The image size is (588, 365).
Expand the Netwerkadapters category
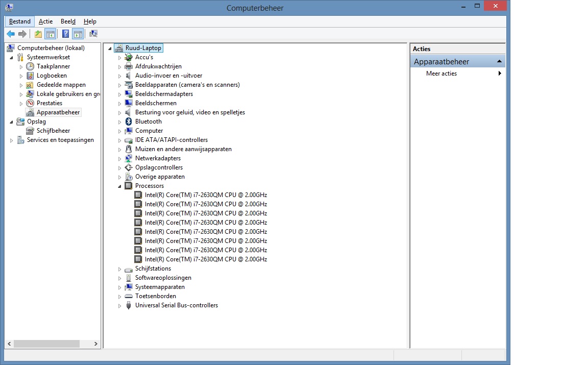pyautogui.click(x=119, y=159)
